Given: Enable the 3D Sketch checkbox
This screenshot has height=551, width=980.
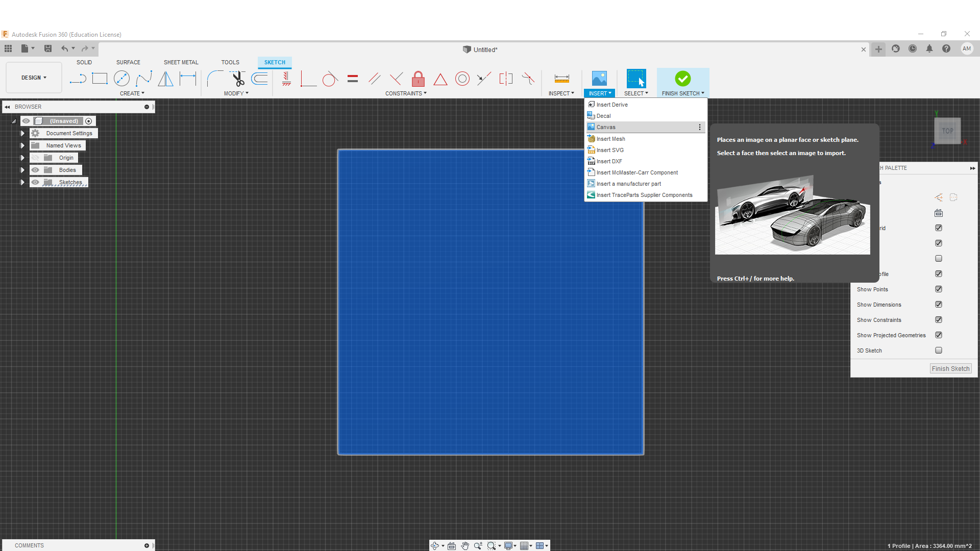Looking at the screenshot, I should pyautogui.click(x=938, y=350).
